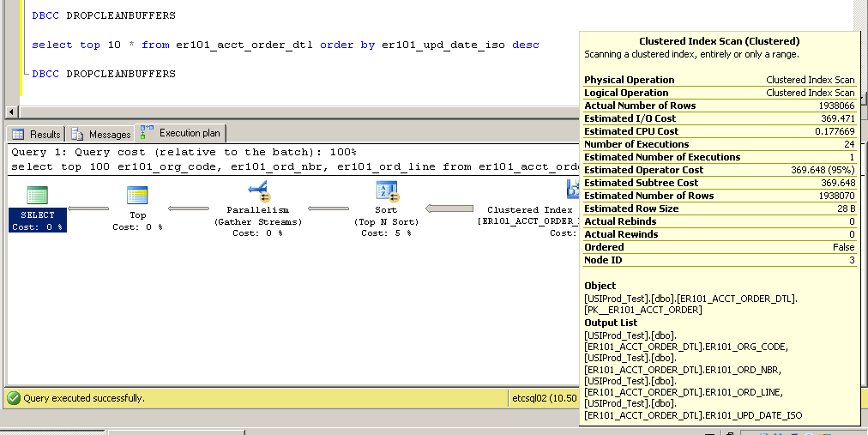Viewport: 868px width, 435px height.
Task: Click the select top 10 query line
Action: click(x=285, y=45)
